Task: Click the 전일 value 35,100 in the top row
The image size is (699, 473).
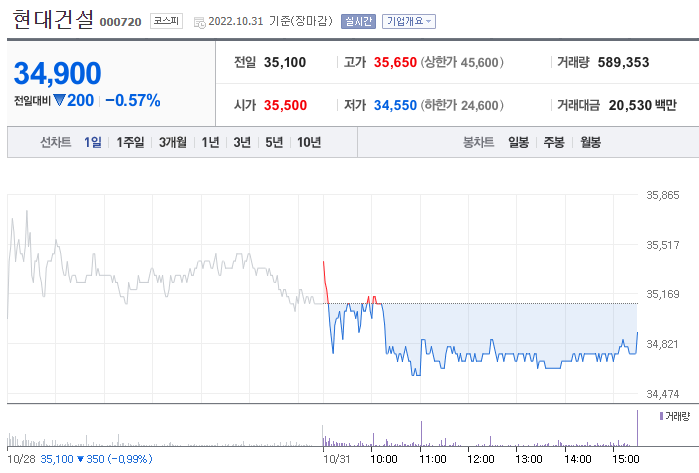Action: (x=285, y=62)
